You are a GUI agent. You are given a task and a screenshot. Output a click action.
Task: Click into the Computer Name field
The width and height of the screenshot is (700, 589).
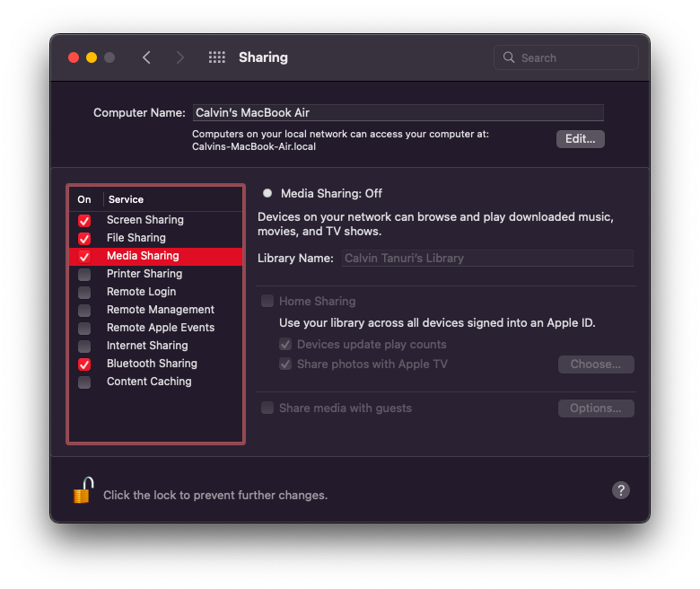pos(398,112)
